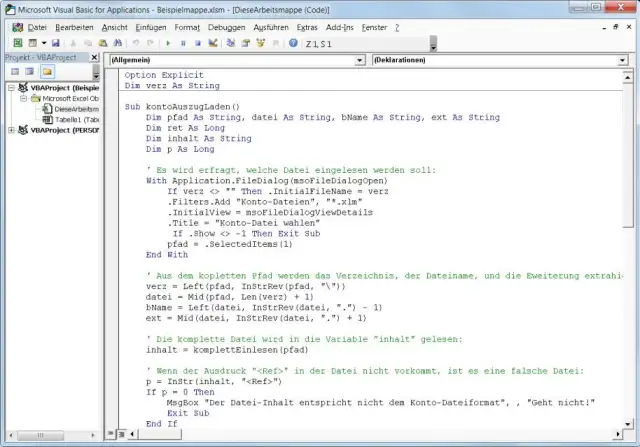Screen dimensions: 640x447
Task: Collapse the Microsoft Excel Objekte folder
Action: click(24, 98)
